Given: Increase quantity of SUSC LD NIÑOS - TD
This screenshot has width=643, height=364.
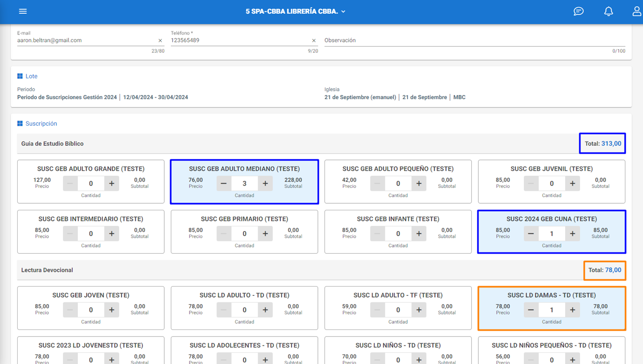Looking at the screenshot, I should coord(419,359).
